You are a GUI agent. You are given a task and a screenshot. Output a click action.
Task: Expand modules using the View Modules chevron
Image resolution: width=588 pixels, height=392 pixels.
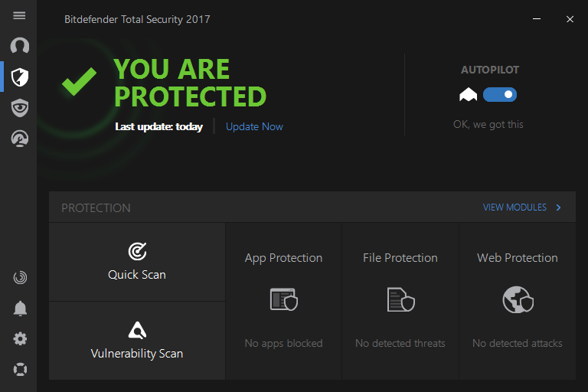pyautogui.click(x=559, y=207)
